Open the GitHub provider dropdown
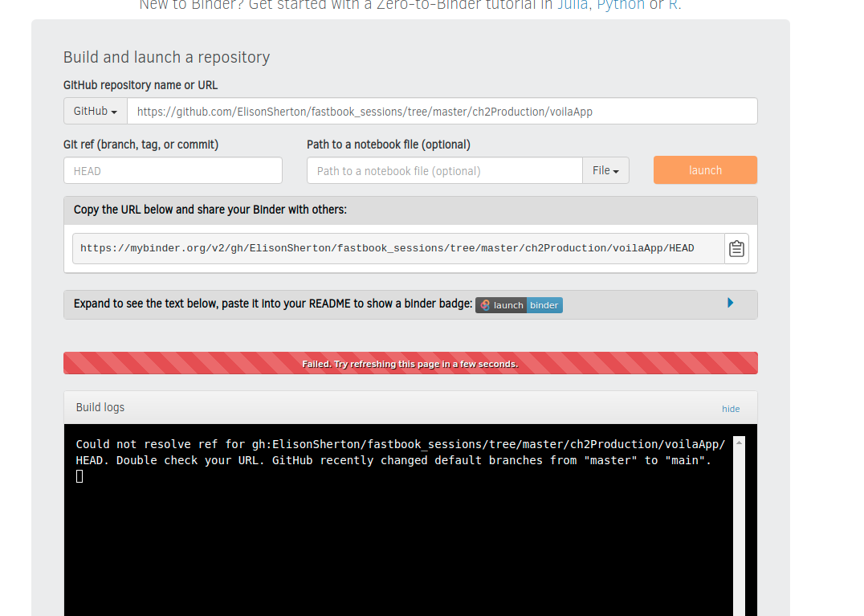 pos(96,112)
